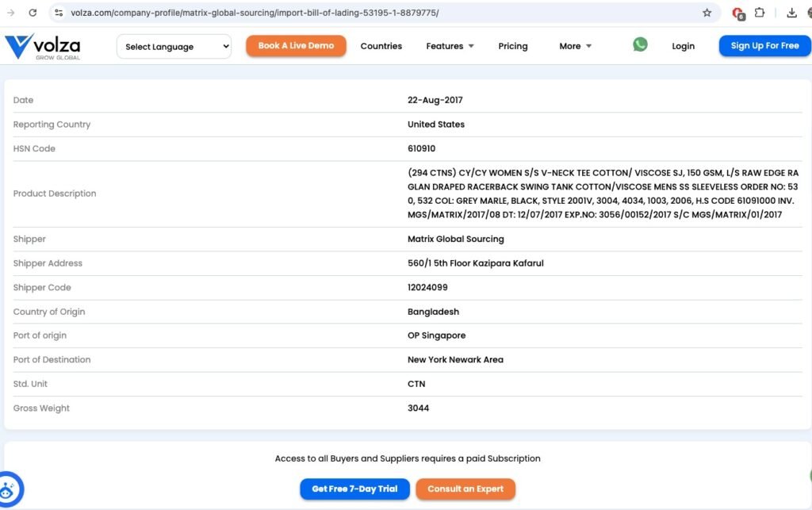The width and height of the screenshot is (812, 510).
Task: Reload the page
Action: point(33,13)
